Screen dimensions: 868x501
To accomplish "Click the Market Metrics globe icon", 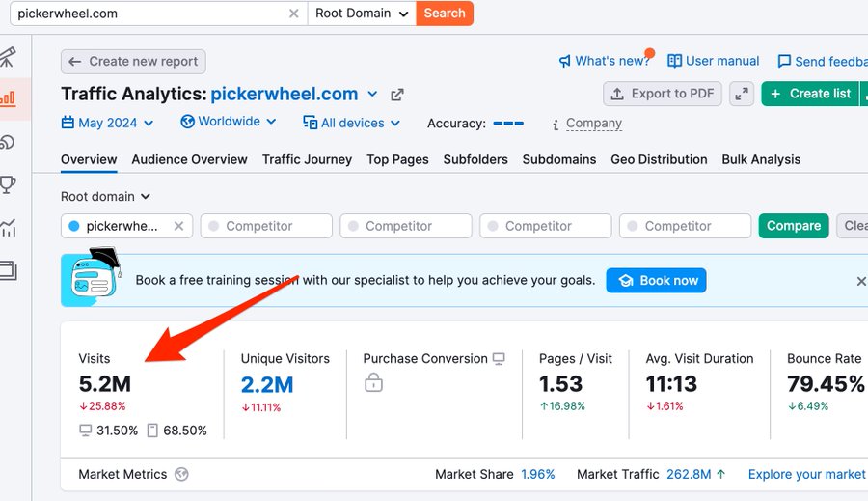I will 181,474.
